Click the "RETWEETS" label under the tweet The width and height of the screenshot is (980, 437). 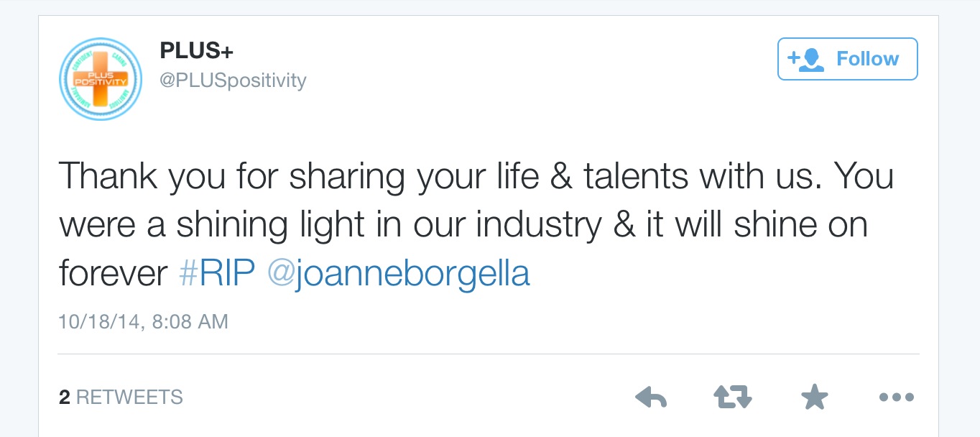129,397
